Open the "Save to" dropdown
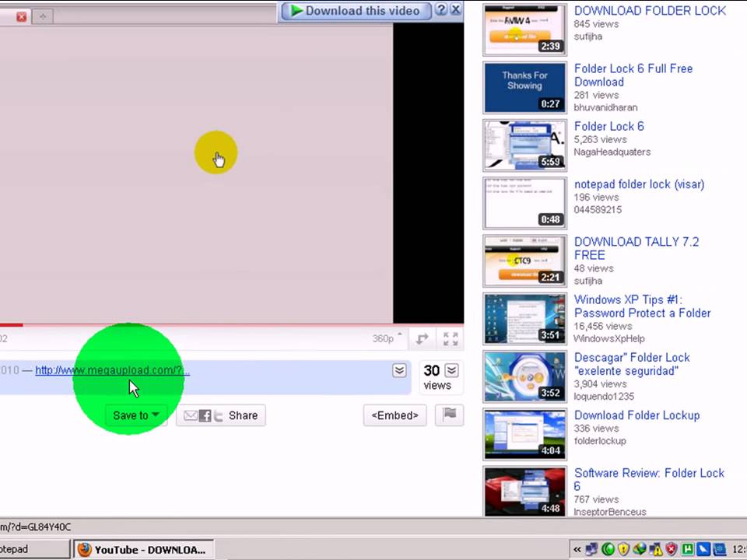The image size is (747, 560). point(135,415)
